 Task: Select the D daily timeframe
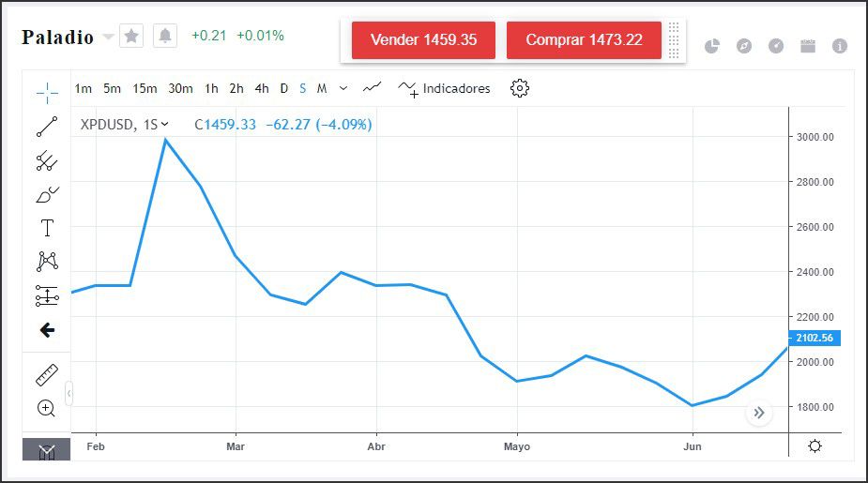pyautogui.click(x=284, y=89)
